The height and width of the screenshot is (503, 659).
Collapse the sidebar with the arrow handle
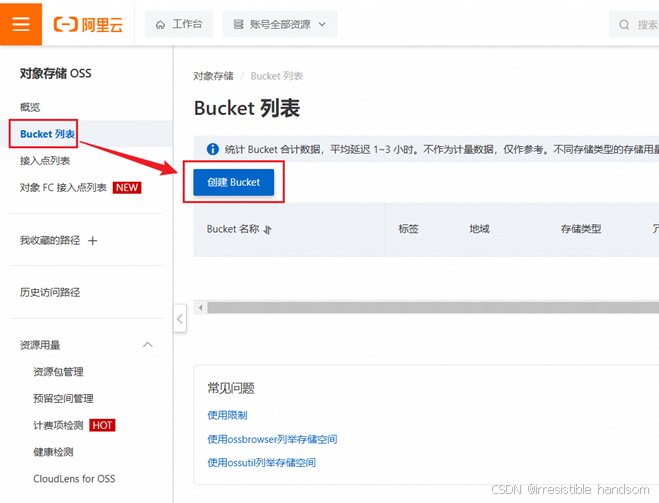[x=180, y=319]
